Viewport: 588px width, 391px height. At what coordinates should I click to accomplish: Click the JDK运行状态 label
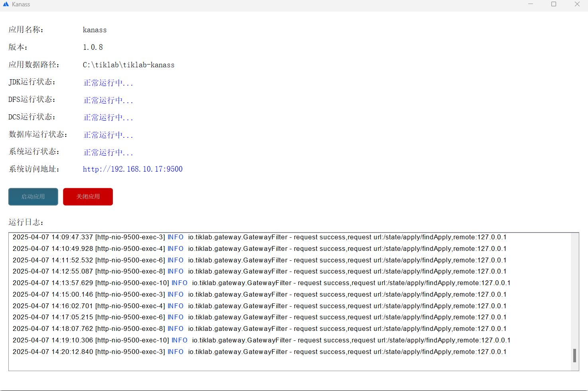point(32,82)
